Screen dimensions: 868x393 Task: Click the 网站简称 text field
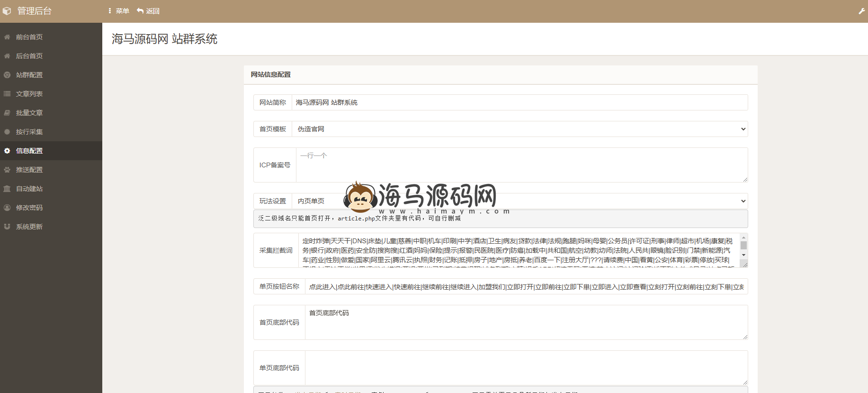pos(519,102)
